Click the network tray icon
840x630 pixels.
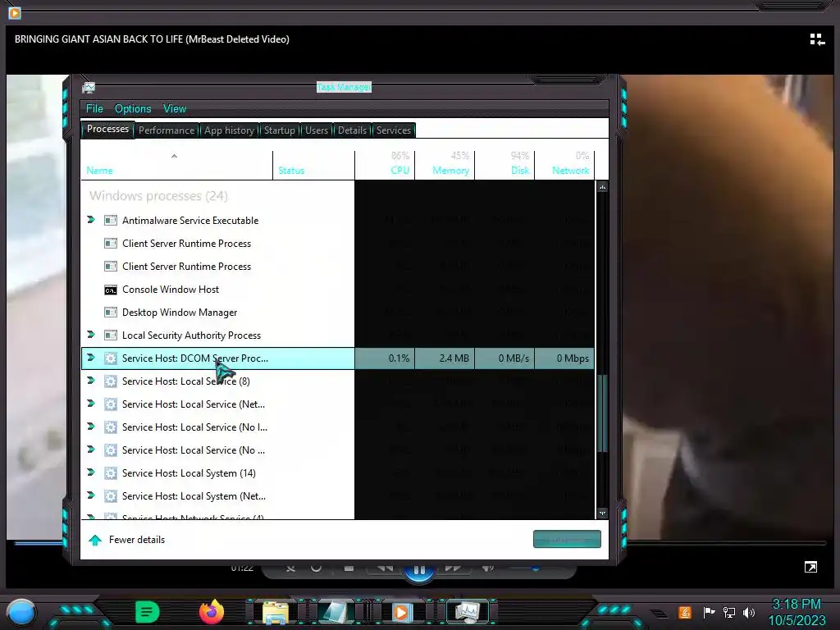pyautogui.click(x=729, y=612)
